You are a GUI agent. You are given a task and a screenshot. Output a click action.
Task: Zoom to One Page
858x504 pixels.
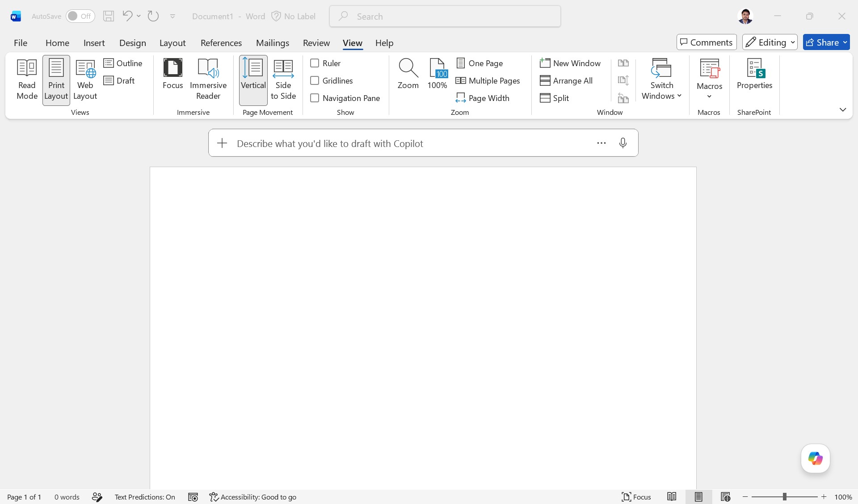click(480, 63)
